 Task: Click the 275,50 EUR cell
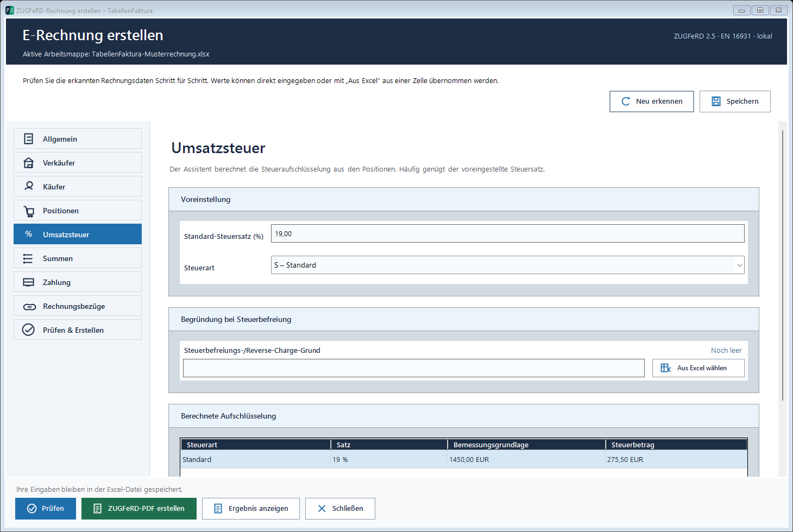[676, 459]
